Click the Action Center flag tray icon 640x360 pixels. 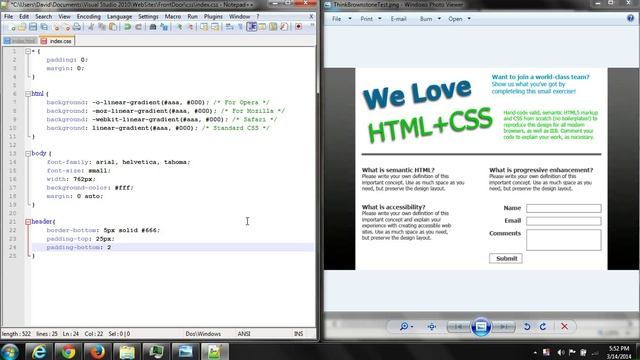[572, 352]
